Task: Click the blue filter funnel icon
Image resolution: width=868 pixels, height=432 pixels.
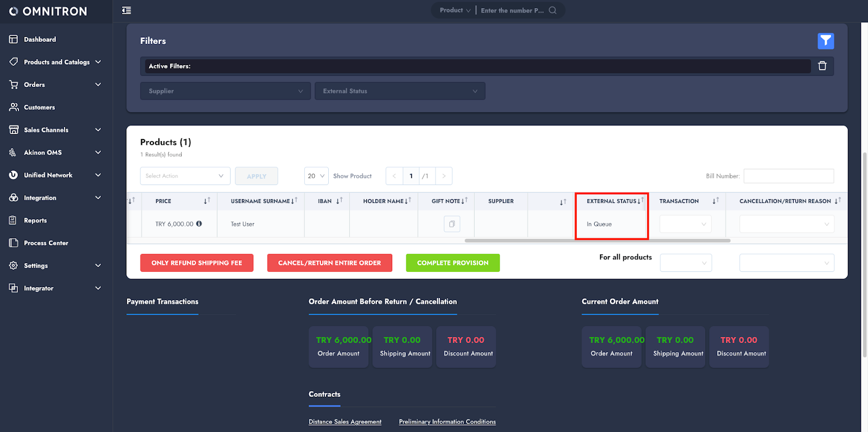Action: 825,41
